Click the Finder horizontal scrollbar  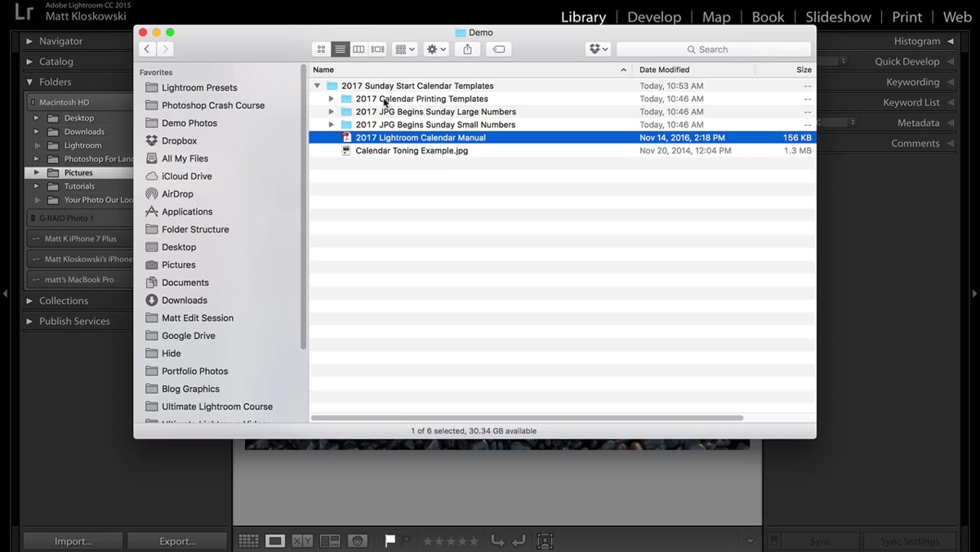pyautogui.click(x=528, y=418)
